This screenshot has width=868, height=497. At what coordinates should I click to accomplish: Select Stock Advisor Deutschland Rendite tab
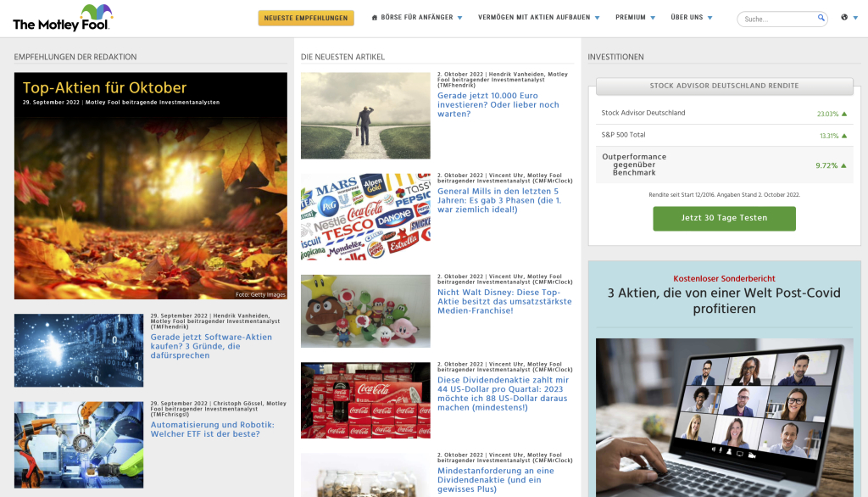coord(724,86)
